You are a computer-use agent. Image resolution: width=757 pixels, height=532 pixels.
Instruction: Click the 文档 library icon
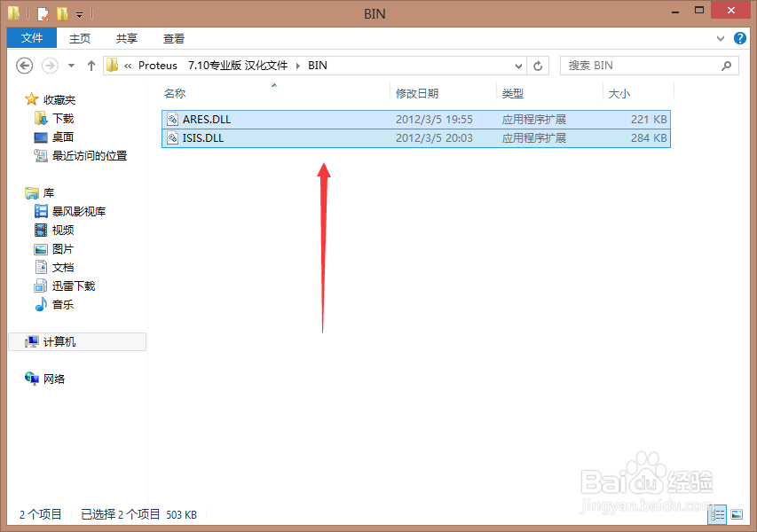[41, 267]
